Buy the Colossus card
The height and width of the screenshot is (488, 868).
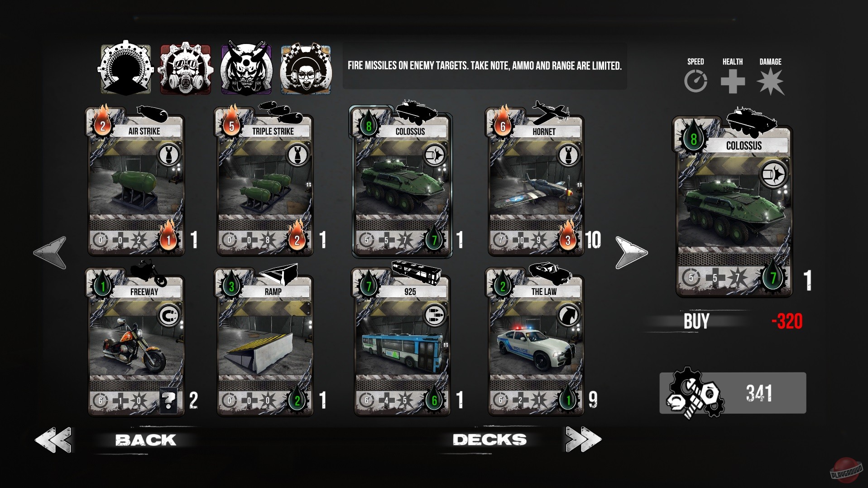click(696, 321)
